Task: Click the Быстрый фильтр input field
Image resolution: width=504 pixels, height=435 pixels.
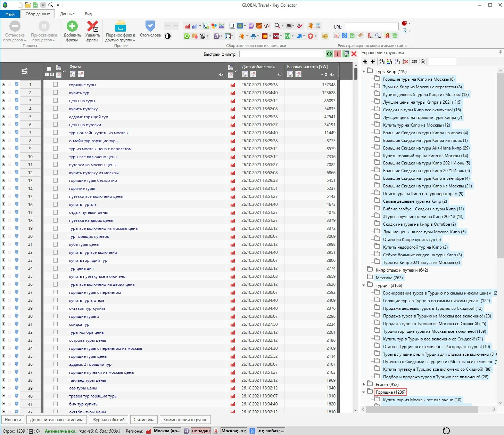Action: [x=281, y=54]
